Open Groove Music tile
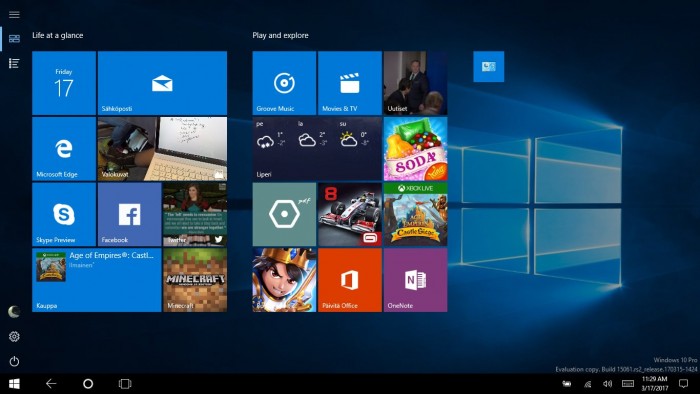This screenshot has width=700, height=394. coord(284,83)
